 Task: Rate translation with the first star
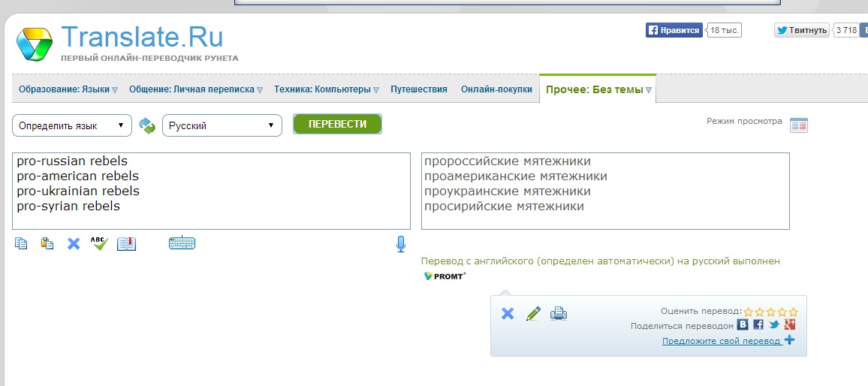[749, 312]
